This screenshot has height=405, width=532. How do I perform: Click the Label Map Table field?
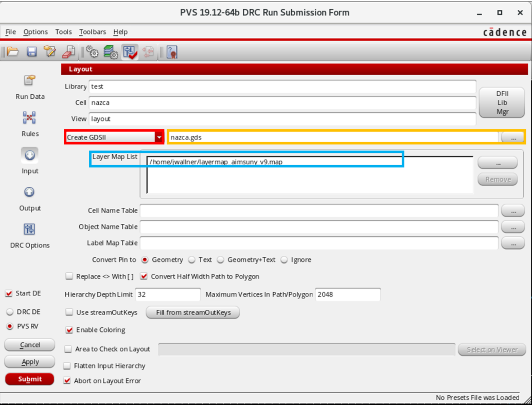pyautogui.click(x=320, y=243)
